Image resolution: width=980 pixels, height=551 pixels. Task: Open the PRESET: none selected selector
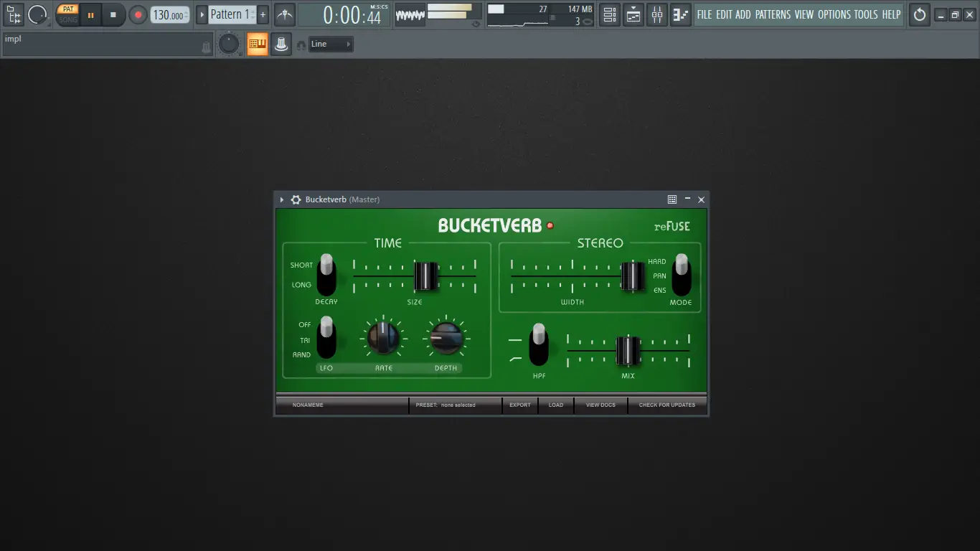click(x=456, y=405)
